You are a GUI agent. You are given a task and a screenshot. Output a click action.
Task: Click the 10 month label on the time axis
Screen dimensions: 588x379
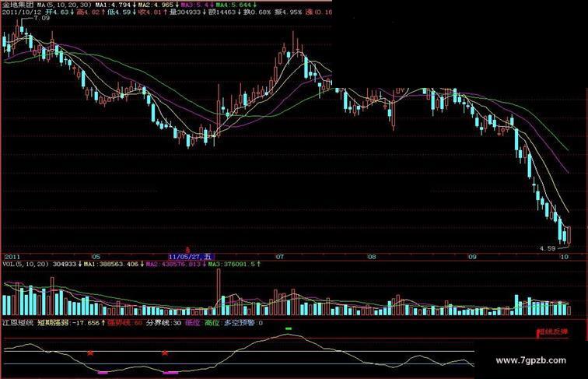tap(564, 257)
